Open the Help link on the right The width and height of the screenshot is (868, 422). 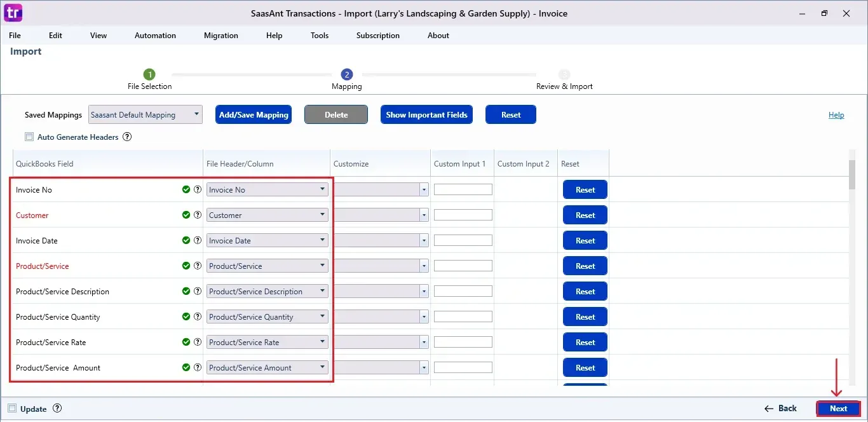click(836, 115)
